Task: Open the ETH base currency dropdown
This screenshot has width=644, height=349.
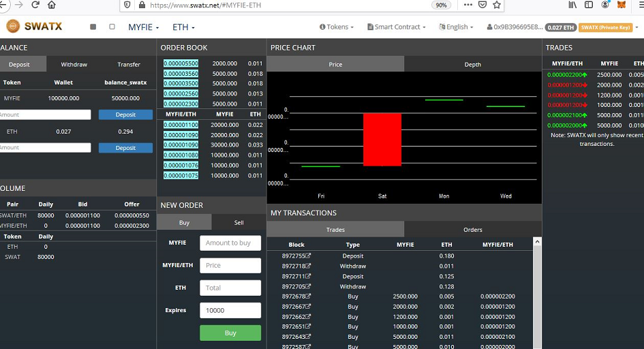Action: tap(183, 27)
